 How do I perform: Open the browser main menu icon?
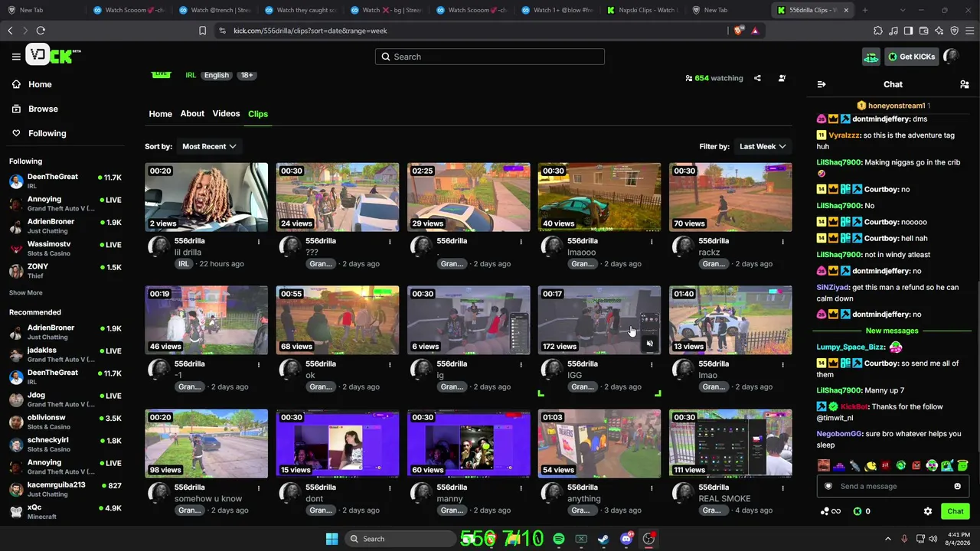pos(969,31)
